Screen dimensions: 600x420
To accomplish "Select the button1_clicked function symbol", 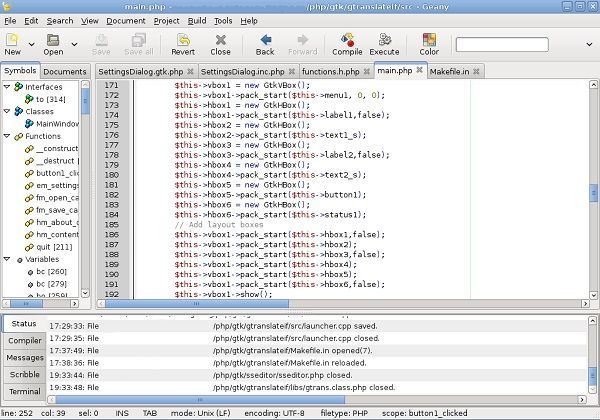I will tap(51, 173).
